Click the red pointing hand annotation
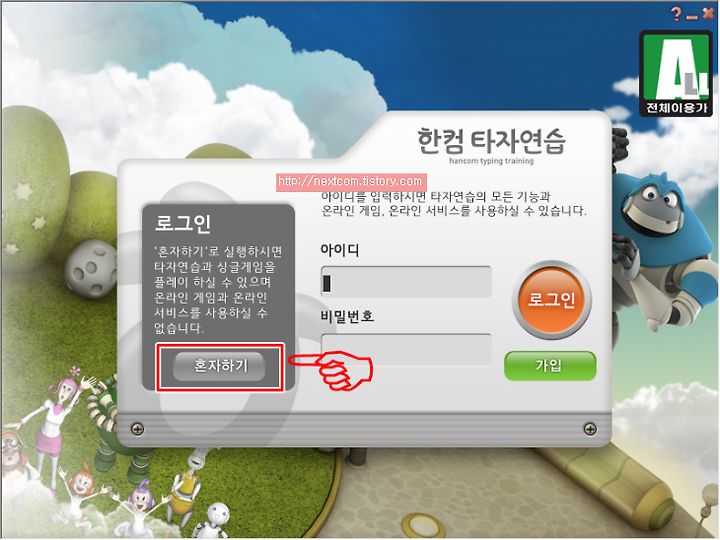 (x=332, y=370)
